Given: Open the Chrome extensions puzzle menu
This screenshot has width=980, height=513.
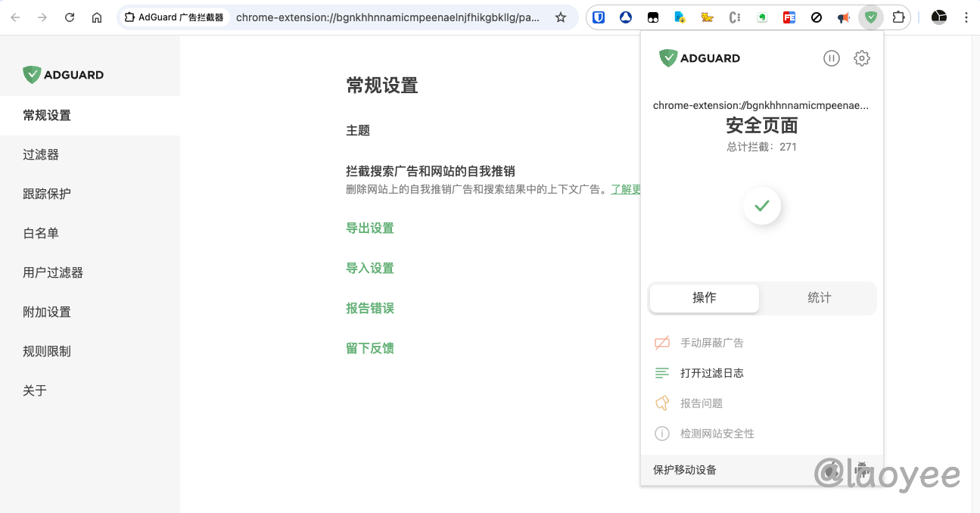Looking at the screenshot, I should [898, 17].
